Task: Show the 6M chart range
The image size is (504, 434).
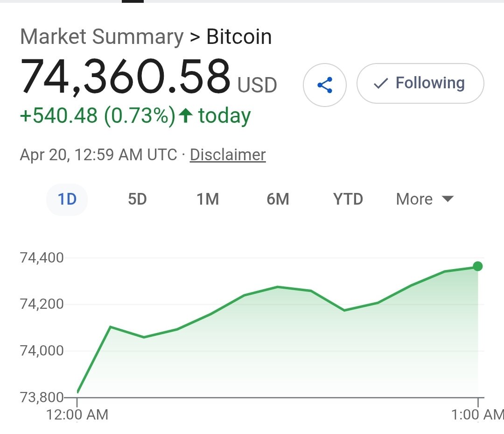Action: point(278,199)
